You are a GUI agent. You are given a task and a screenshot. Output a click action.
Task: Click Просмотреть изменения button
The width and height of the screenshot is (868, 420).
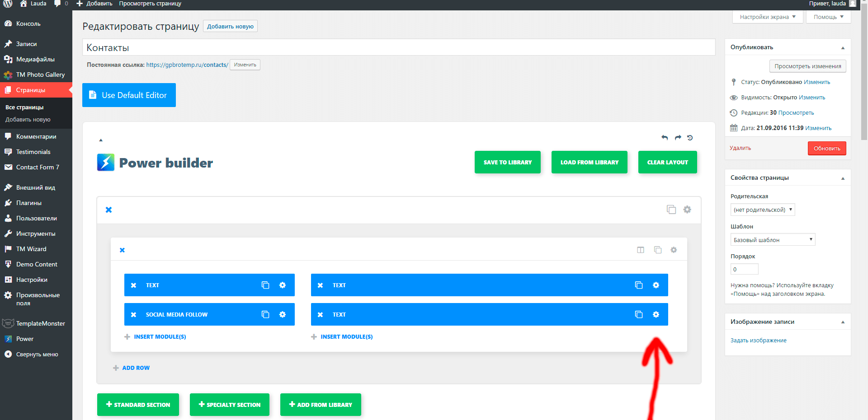click(807, 66)
